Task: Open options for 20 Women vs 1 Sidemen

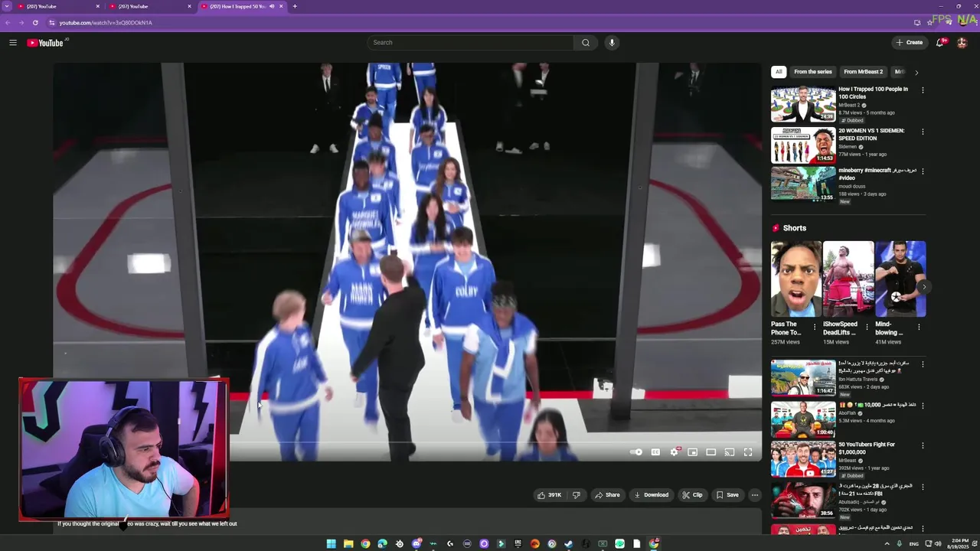Action: pos(923,132)
